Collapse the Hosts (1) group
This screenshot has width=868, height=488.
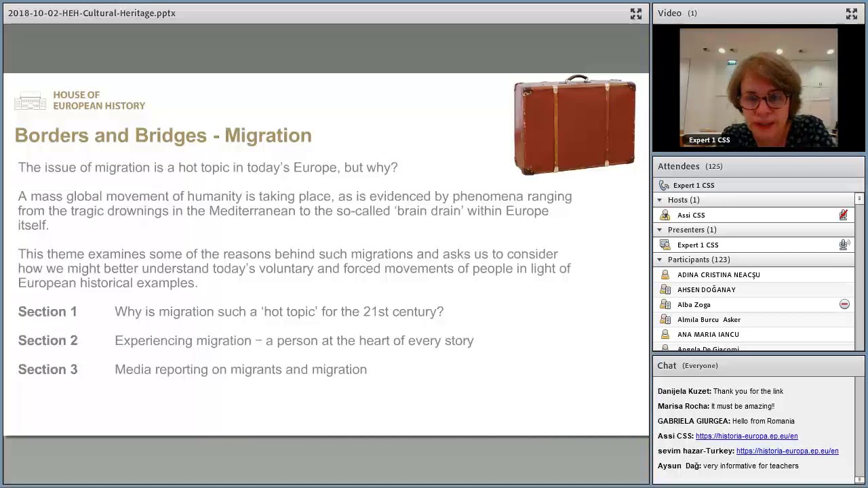coord(659,200)
